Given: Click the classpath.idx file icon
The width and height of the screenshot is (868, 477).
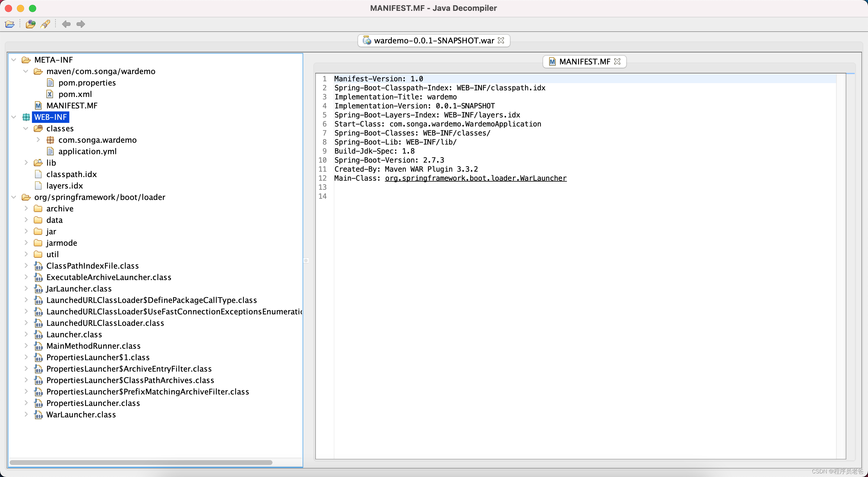Looking at the screenshot, I should tap(38, 174).
